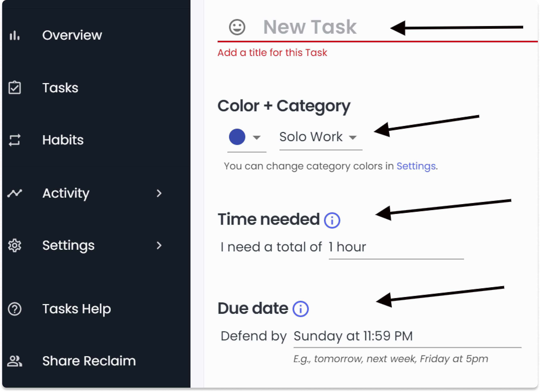Viewport: 540px width, 392px height.
Task: Open the color dropdown arrow
Action: [x=256, y=137]
